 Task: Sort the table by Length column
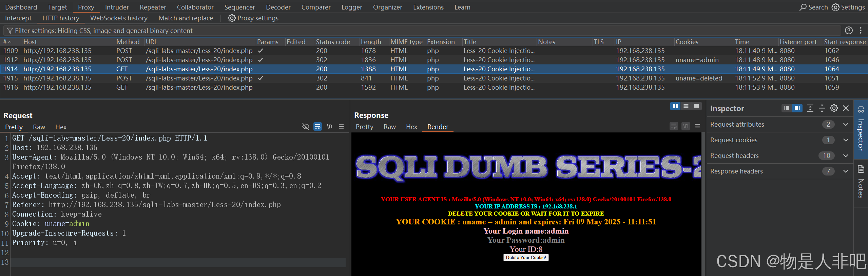point(374,42)
